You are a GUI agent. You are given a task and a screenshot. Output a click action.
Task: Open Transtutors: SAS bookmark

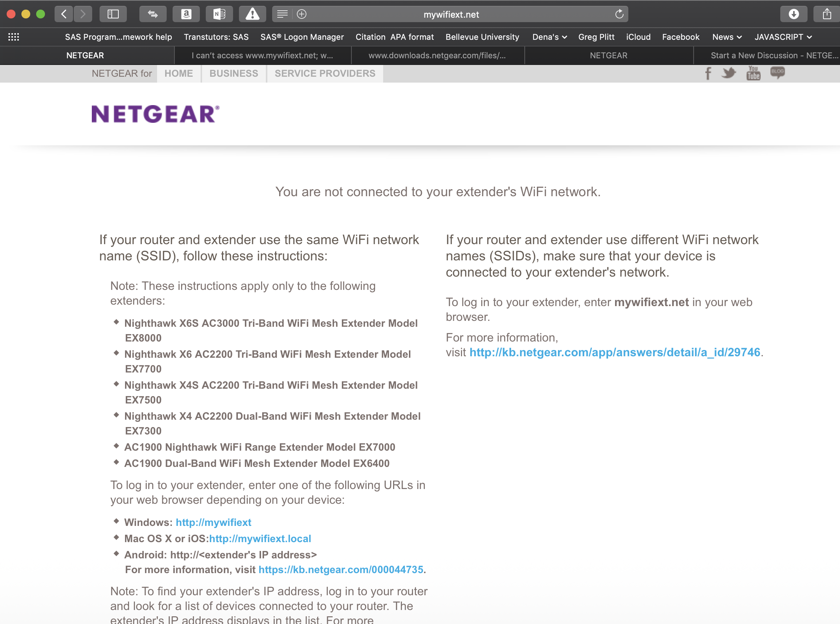click(216, 37)
